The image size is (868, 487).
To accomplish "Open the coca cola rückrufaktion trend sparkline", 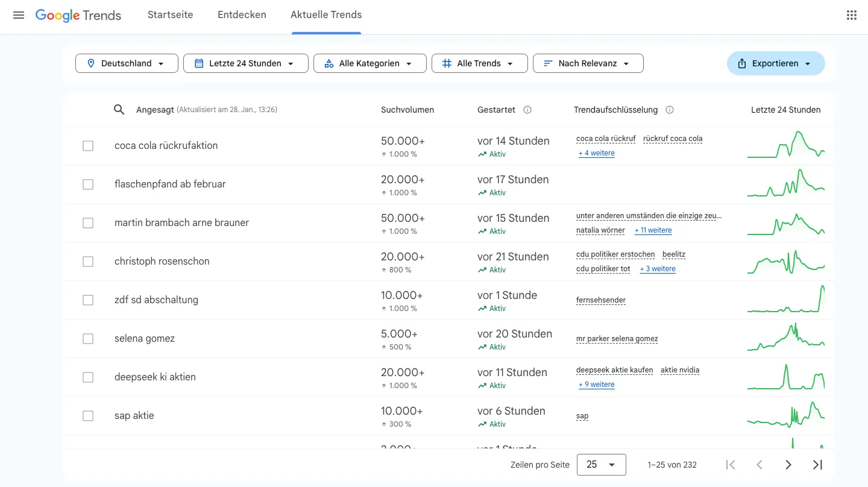I will (x=786, y=145).
